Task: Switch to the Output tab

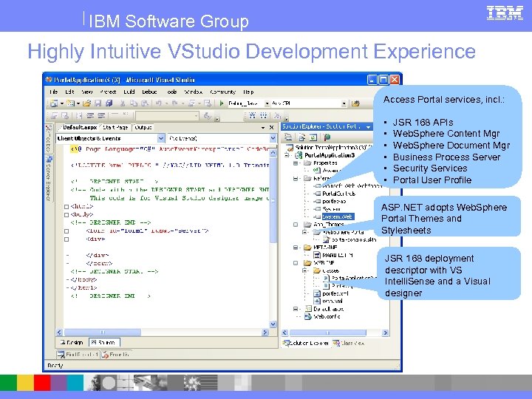Action: (x=143, y=128)
